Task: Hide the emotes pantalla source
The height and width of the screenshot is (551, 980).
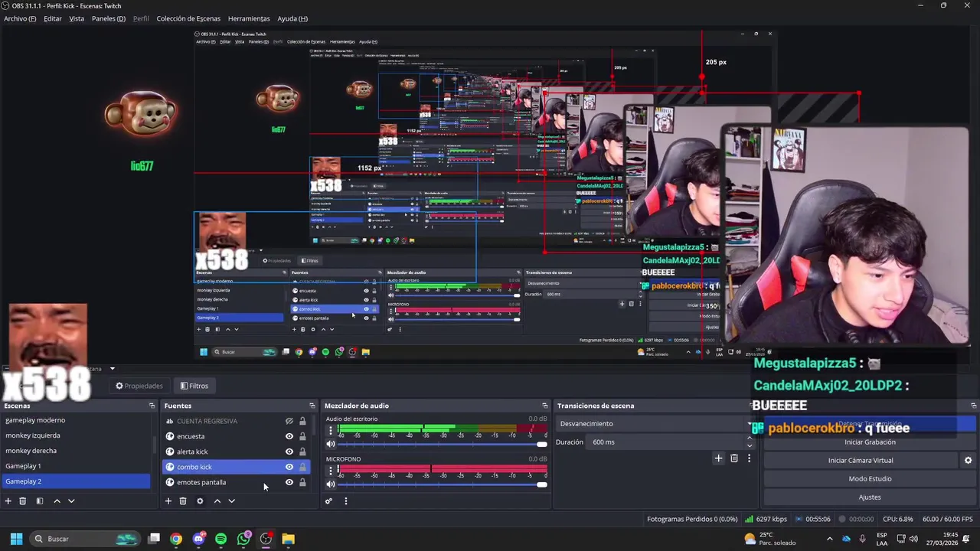Action: [289, 482]
